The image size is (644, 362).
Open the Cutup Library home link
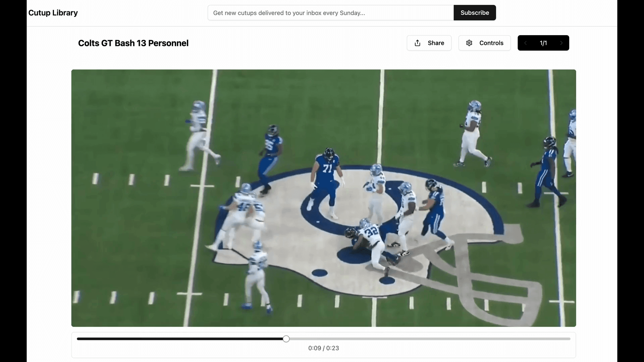tap(53, 13)
